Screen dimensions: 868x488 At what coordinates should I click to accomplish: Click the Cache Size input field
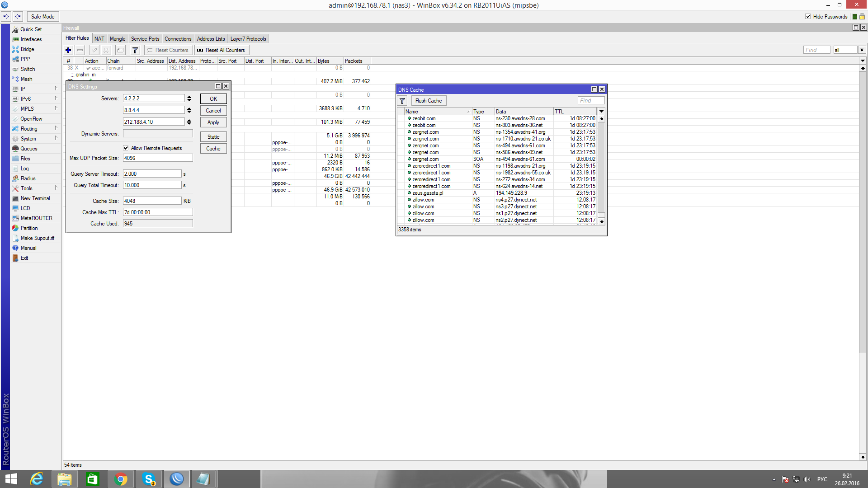[152, 201]
